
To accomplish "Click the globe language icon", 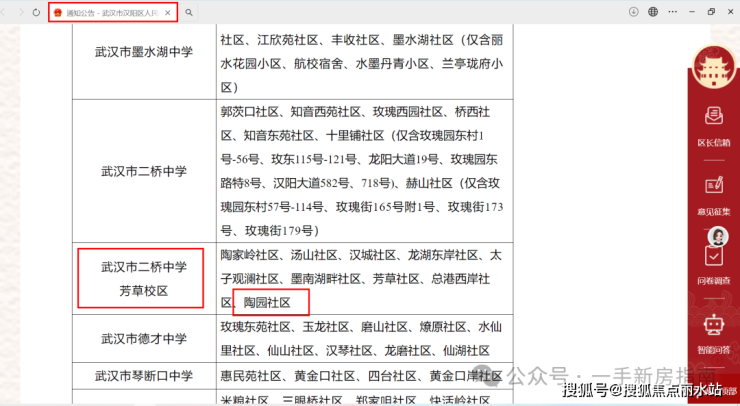I will pyautogui.click(x=653, y=12).
